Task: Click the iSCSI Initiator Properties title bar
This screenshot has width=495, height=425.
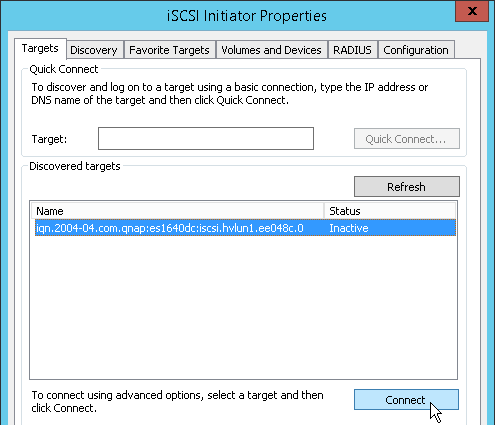Action: click(247, 16)
